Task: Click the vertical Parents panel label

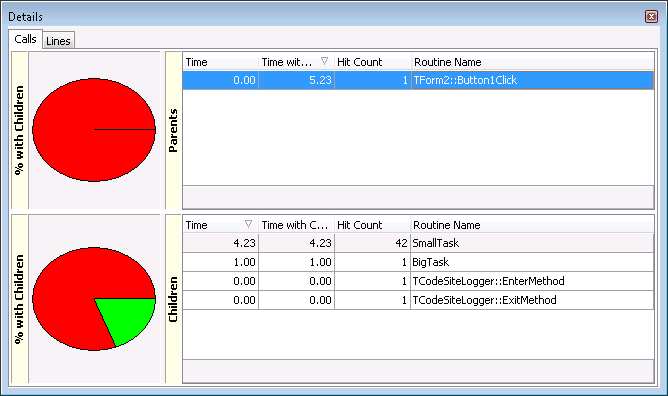Action: tap(173, 130)
